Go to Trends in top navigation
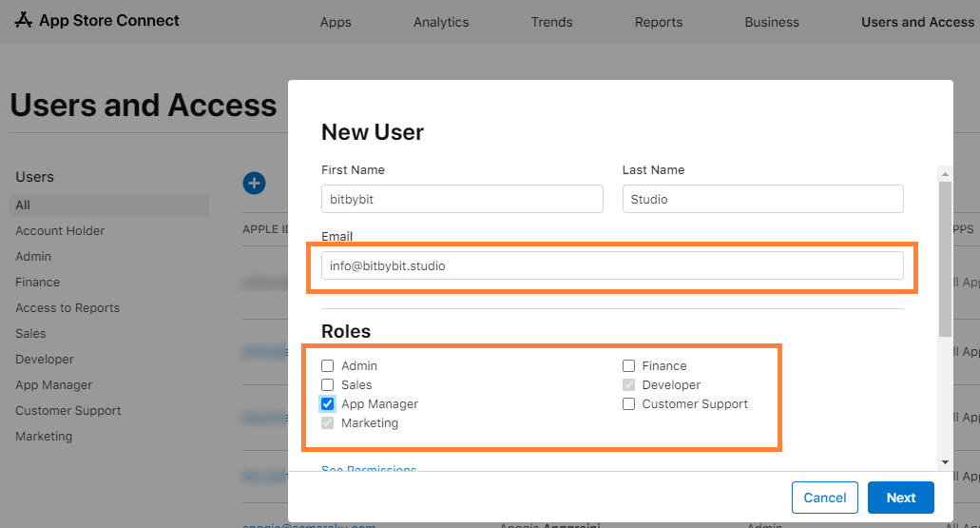This screenshot has width=980, height=528. (551, 22)
